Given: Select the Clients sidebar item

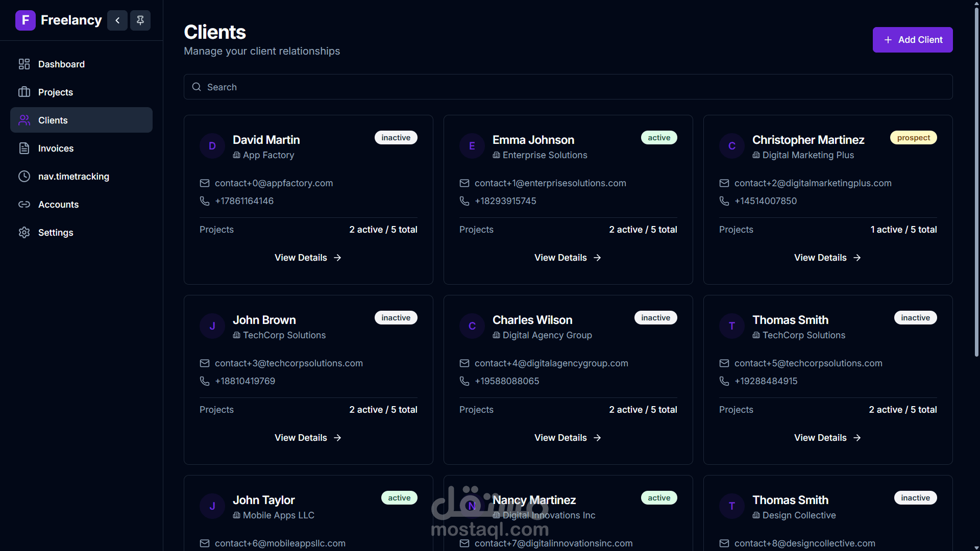Looking at the screenshot, I should [81, 120].
